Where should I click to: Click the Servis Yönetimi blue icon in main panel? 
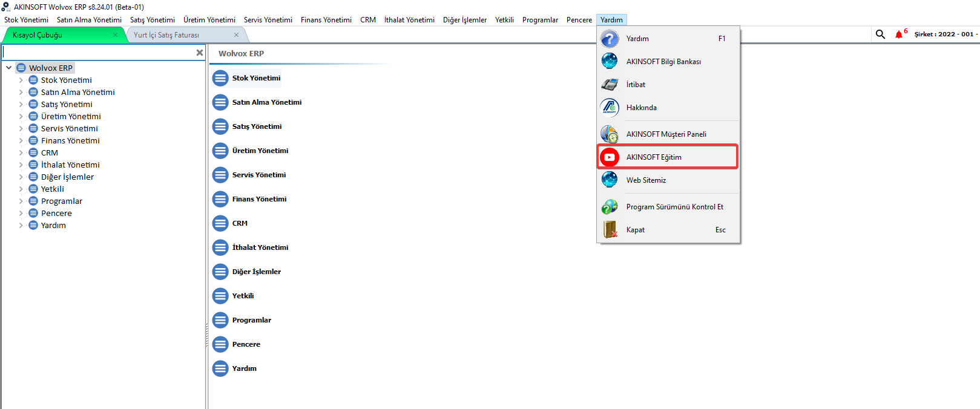[x=220, y=175]
